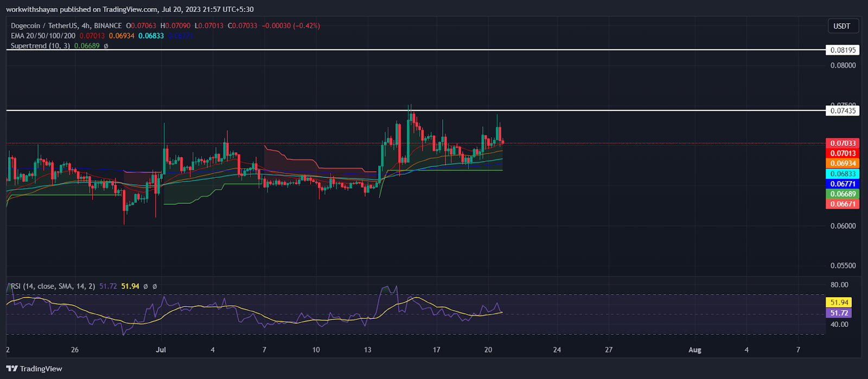The width and height of the screenshot is (868, 379).
Task: Click the 40.00 RSI scale value
Action: point(839,324)
